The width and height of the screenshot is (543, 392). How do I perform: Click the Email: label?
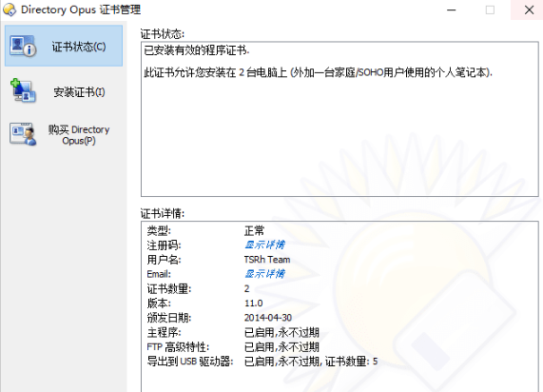point(159,274)
